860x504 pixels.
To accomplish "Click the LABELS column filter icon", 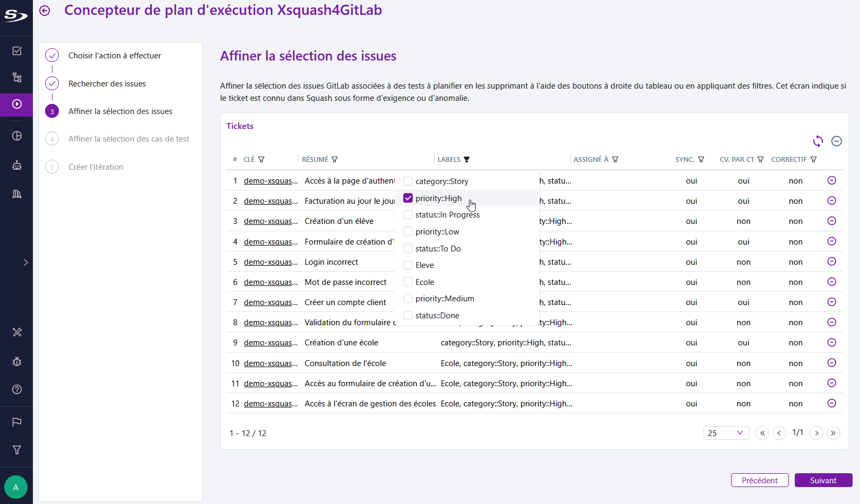I will click(x=467, y=160).
